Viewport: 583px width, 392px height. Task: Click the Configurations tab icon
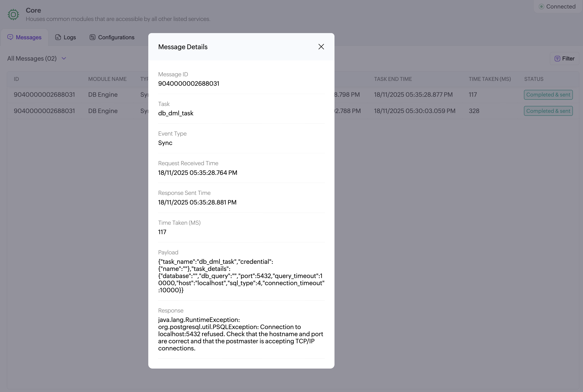93,37
